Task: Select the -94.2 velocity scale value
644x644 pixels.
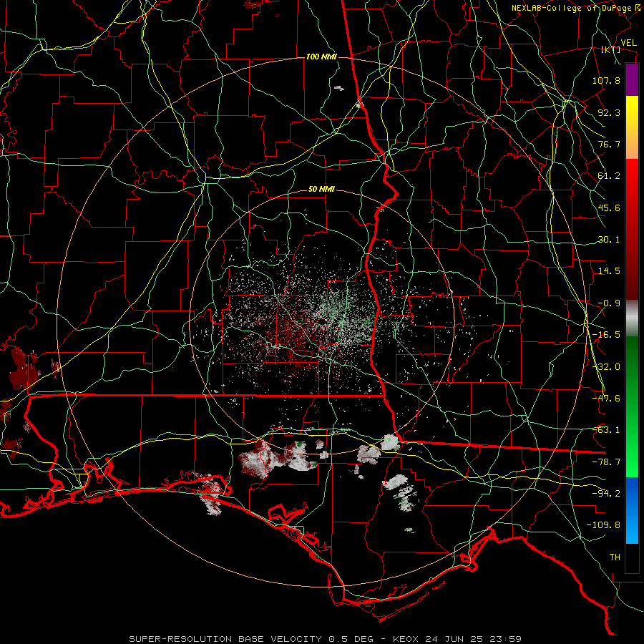Action: (606, 494)
